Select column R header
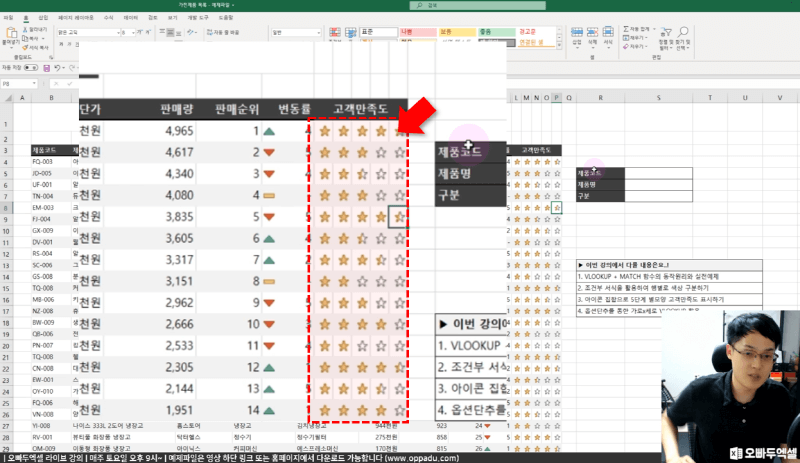The width and height of the screenshot is (800, 463). [x=601, y=98]
